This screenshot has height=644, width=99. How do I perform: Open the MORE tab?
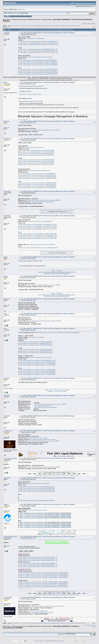click(x=29, y=16)
